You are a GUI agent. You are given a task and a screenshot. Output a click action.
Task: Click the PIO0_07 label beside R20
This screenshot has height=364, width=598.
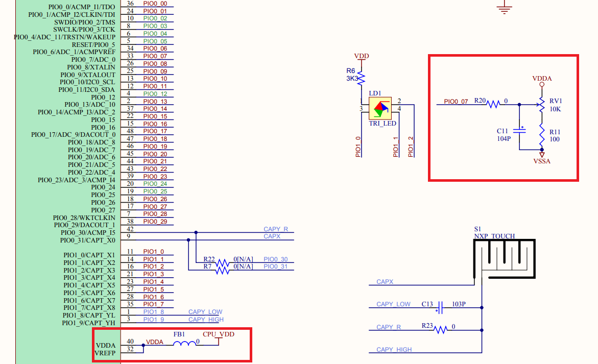point(456,102)
